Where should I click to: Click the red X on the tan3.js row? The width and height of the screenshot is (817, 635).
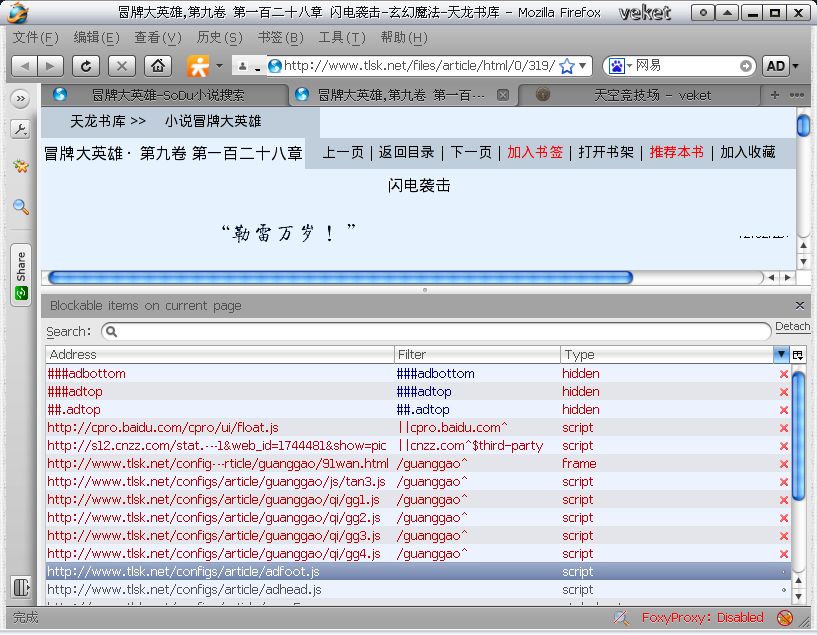pyautogui.click(x=784, y=482)
